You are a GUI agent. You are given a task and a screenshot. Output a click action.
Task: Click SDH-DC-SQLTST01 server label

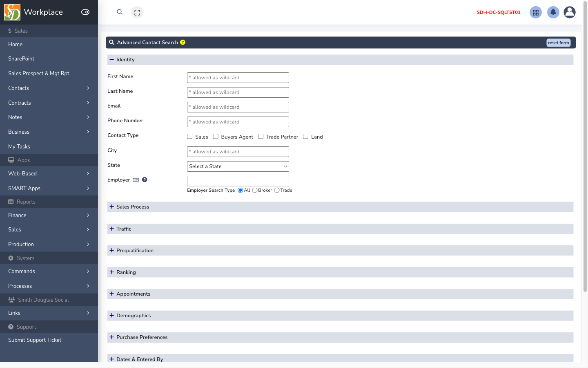(x=499, y=12)
